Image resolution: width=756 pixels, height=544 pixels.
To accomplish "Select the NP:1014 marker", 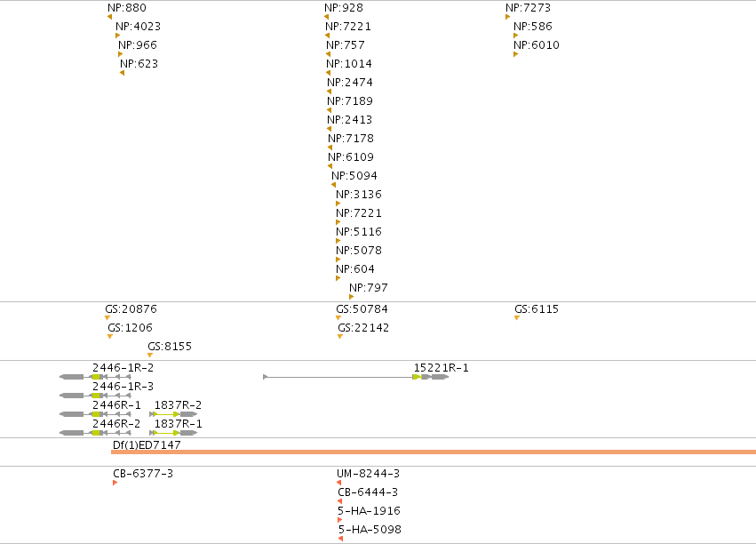I will [x=329, y=73].
